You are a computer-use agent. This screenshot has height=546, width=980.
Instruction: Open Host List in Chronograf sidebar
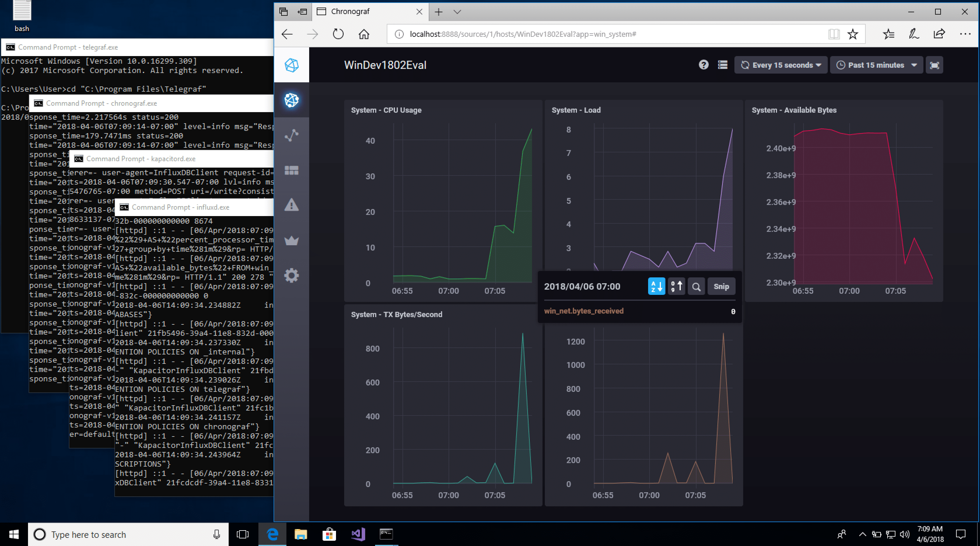[x=291, y=100]
